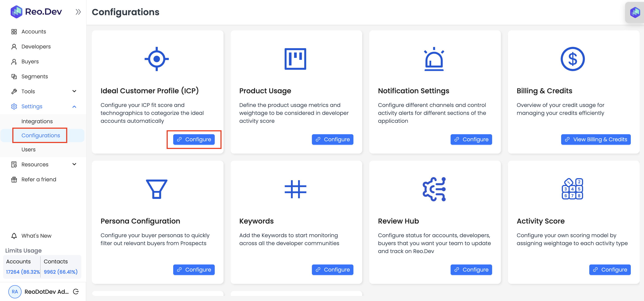Expand the Tools menu dropdown
This screenshot has height=301, width=644.
pyautogui.click(x=74, y=91)
